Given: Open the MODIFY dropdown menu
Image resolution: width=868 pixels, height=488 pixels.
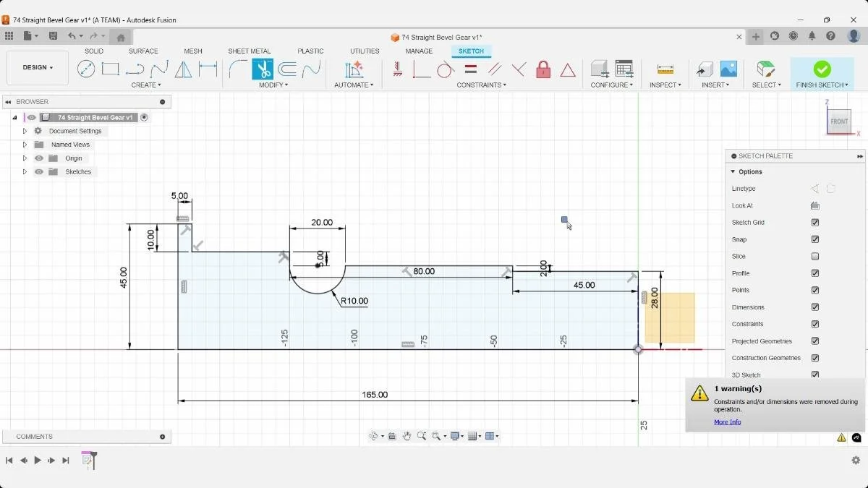Looking at the screenshot, I should 273,85.
